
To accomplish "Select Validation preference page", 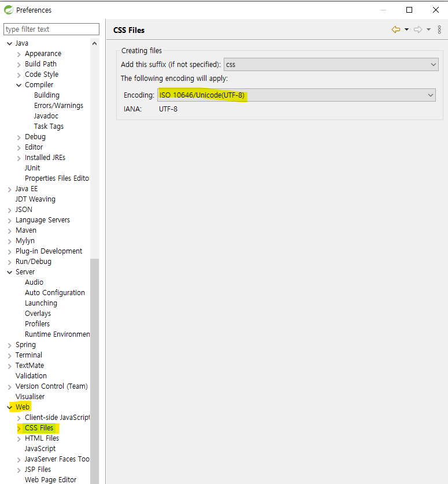I will coord(31,375).
